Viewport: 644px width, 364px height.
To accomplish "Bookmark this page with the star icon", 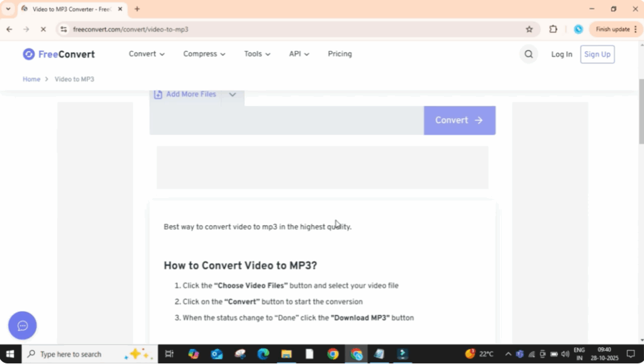I will (x=529, y=29).
